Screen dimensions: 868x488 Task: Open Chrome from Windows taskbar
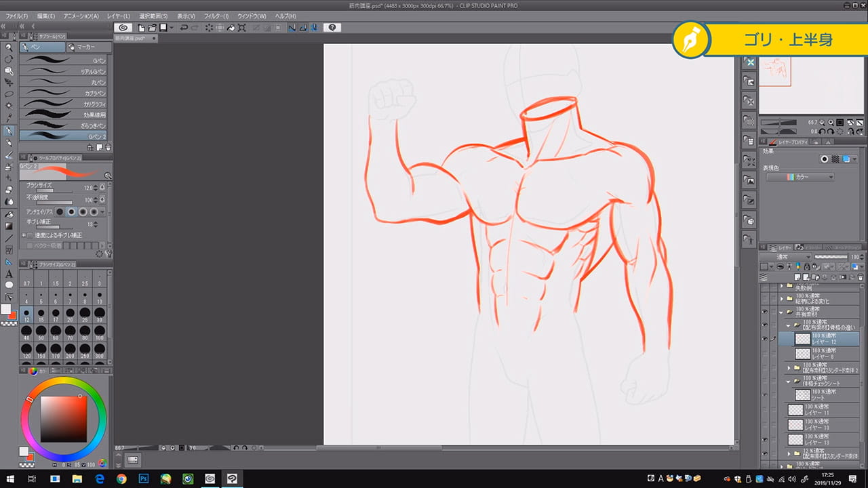click(121, 479)
